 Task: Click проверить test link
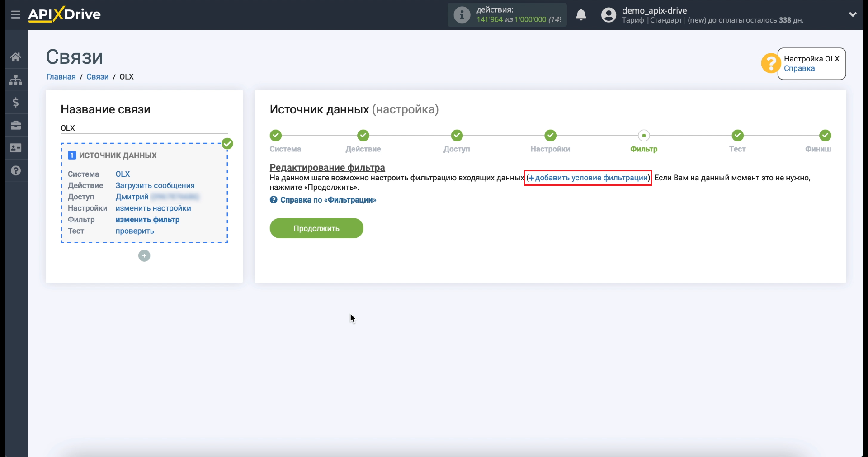[135, 231]
